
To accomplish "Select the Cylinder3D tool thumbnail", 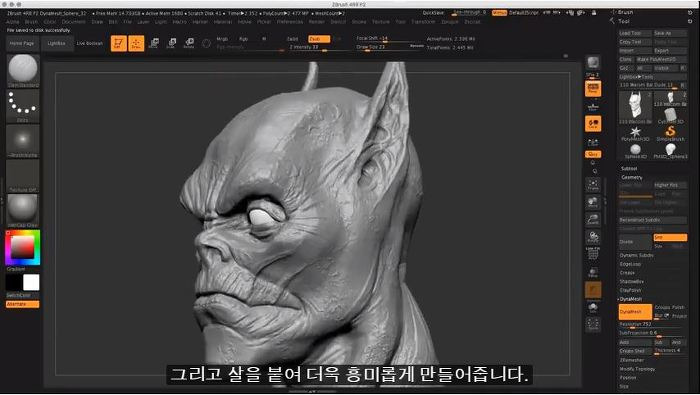I will click(x=670, y=116).
